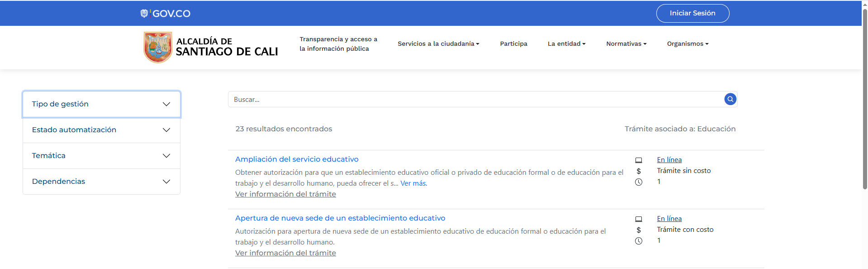Open Apertura de nueva sede de un establecimiento educativo
This screenshot has height=269, width=868.
coord(340,218)
